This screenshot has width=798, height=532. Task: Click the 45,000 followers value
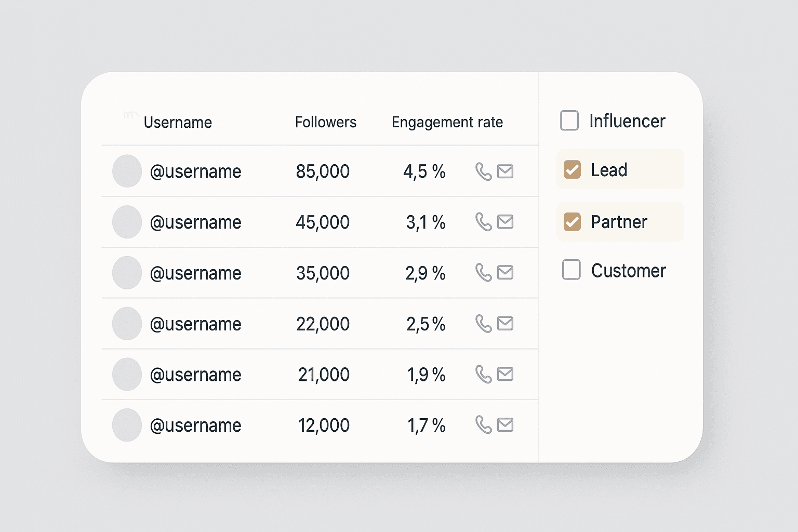coord(323,222)
